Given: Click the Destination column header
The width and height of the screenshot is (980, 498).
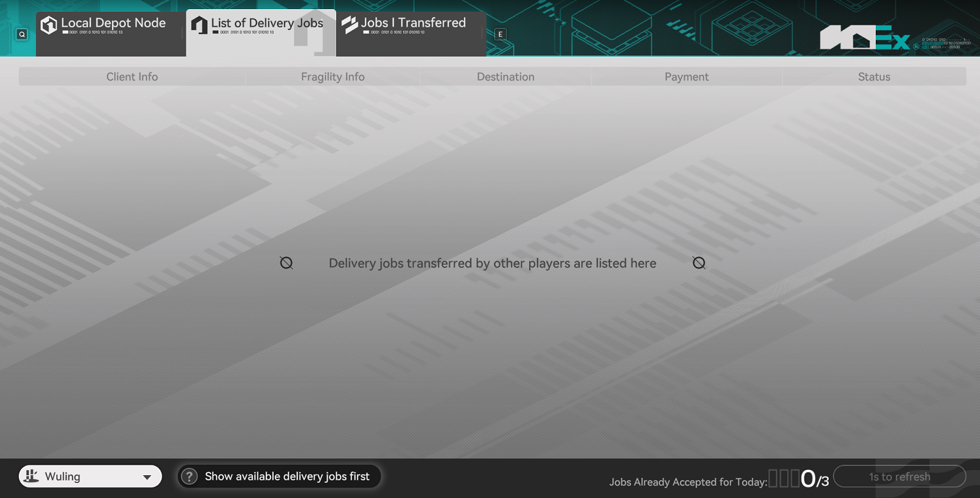Looking at the screenshot, I should coord(506,77).
